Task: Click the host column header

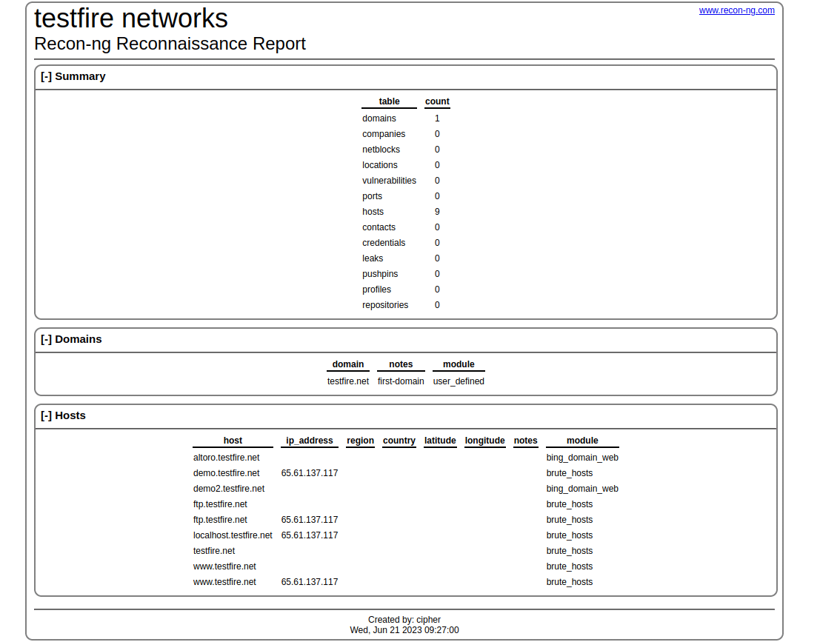Action: tap(233, 441)
